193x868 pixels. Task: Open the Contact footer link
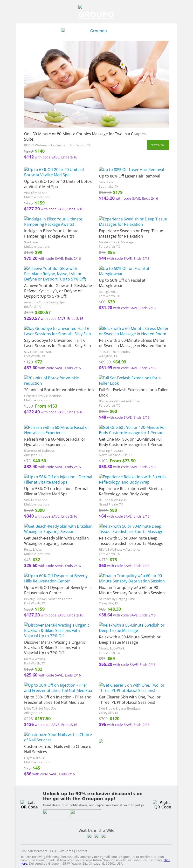81,851
